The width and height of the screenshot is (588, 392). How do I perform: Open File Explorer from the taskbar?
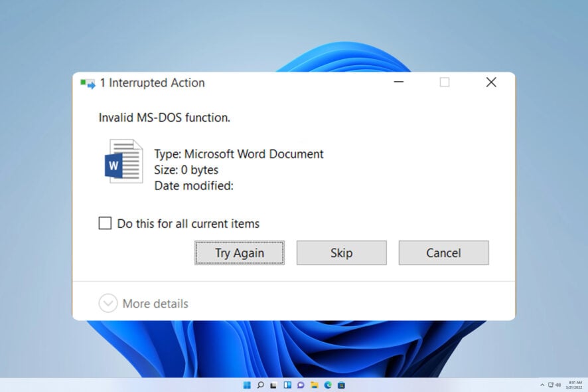coord(315,385)
